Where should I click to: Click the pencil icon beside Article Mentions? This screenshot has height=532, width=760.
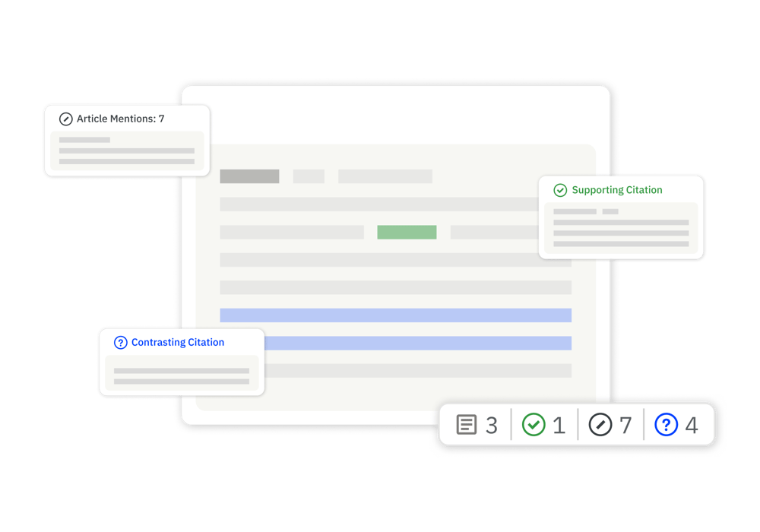[x=66, y=119]
